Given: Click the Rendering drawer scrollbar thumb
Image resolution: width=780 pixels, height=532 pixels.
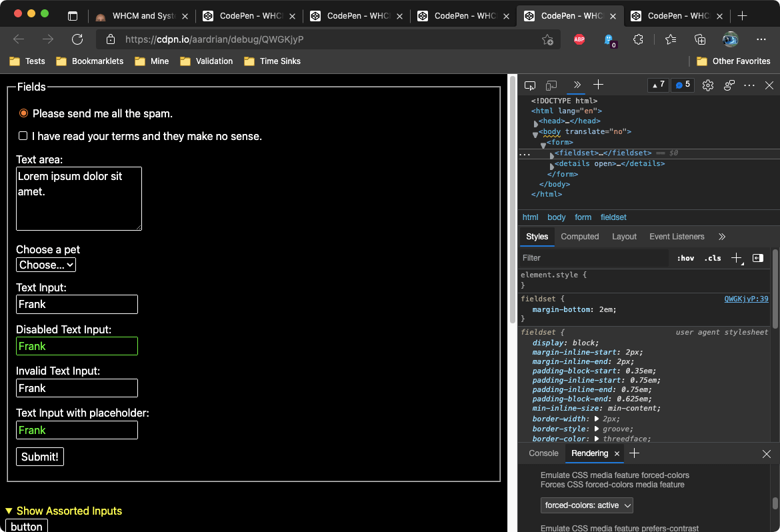Looking at the screenshot, I should click(x=775, y=503).
